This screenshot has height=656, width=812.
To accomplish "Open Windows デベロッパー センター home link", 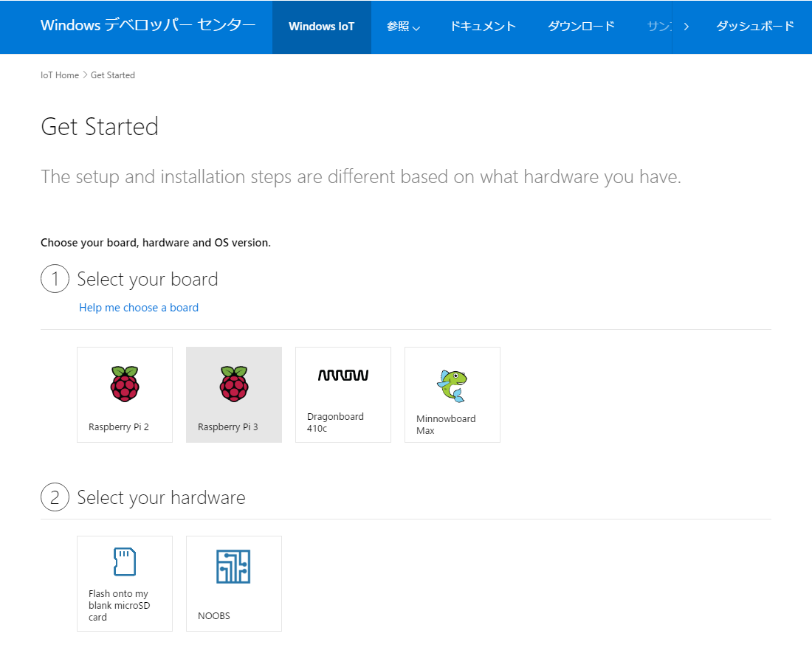I will pyautogui.click(x=148, y=25).
